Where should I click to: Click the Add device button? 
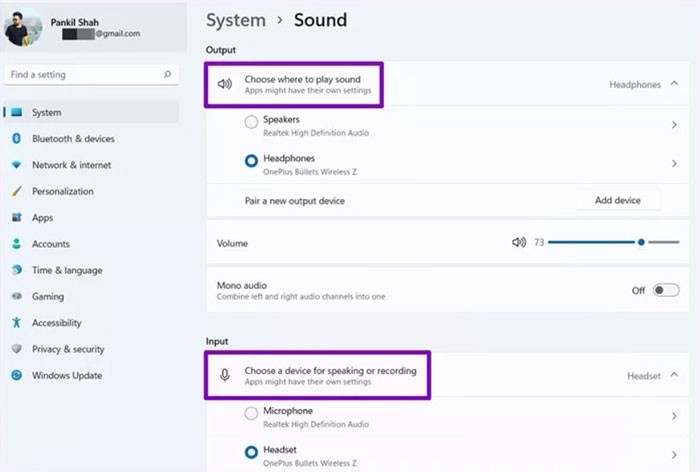pos(617,200)
